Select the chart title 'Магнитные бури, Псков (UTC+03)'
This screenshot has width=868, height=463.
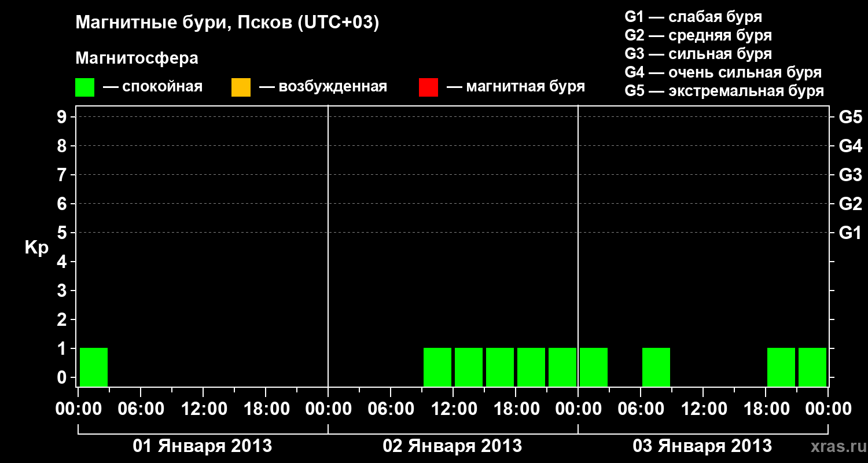(x=227, y=23)
